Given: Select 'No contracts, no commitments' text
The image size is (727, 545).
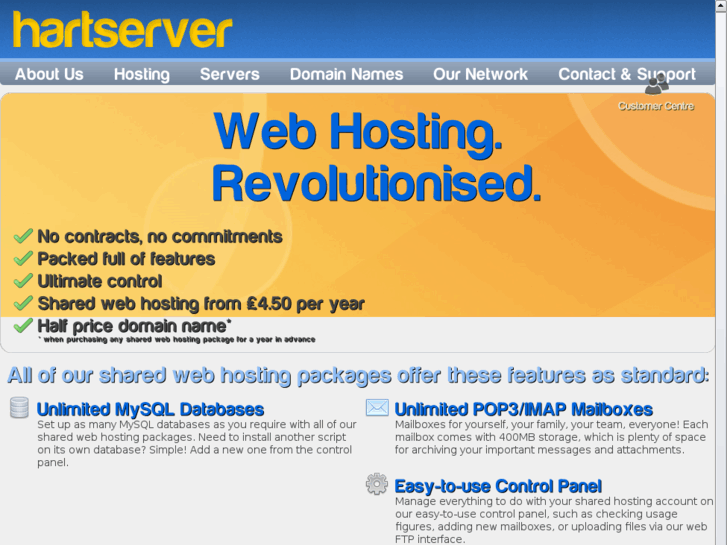Looking at the screenshot, I should (159, 237).
